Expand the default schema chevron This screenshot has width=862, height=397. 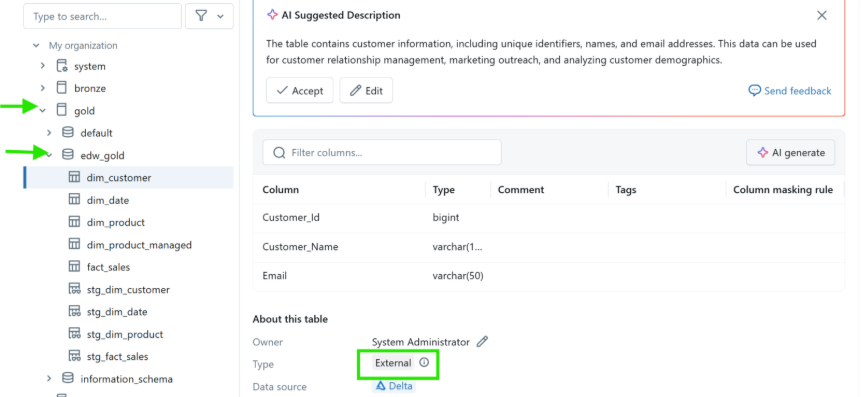(x=49, y=133)
